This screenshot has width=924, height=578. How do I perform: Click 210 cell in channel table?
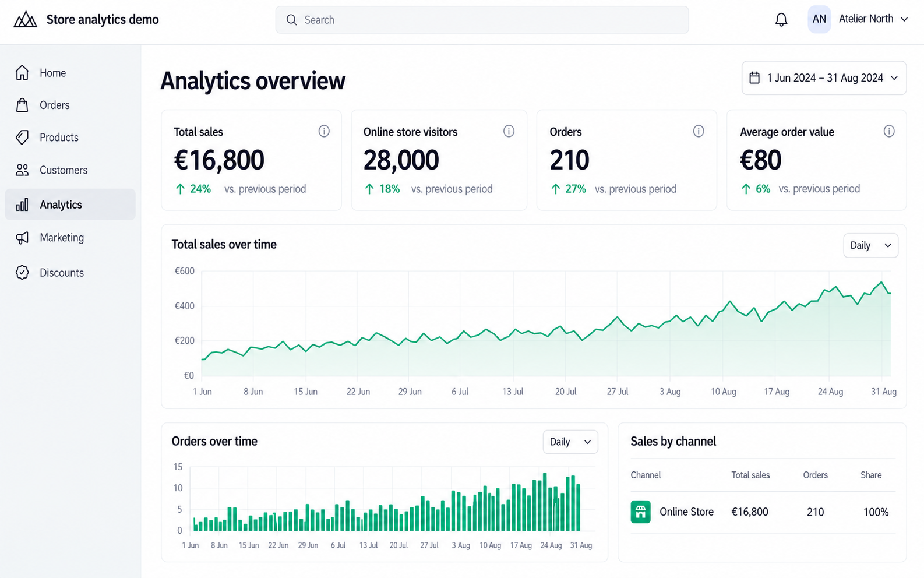click(x=815, y=512)
